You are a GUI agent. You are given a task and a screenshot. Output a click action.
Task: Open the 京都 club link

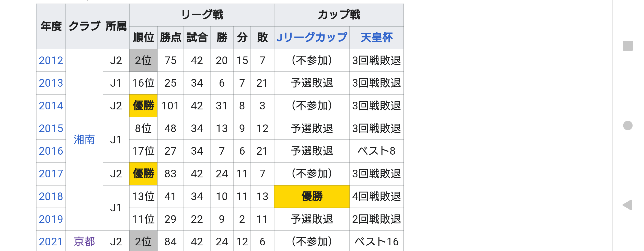84,242
